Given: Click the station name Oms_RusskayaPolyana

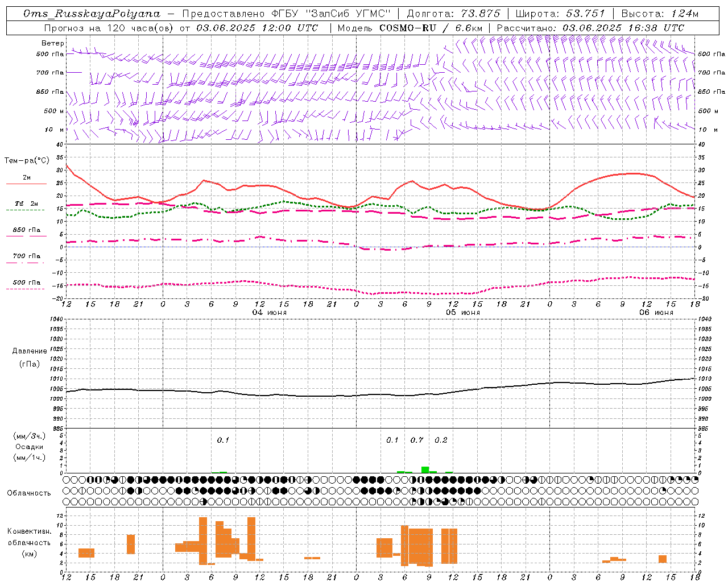Looking at the screenshot, I should tap(92, 14).
